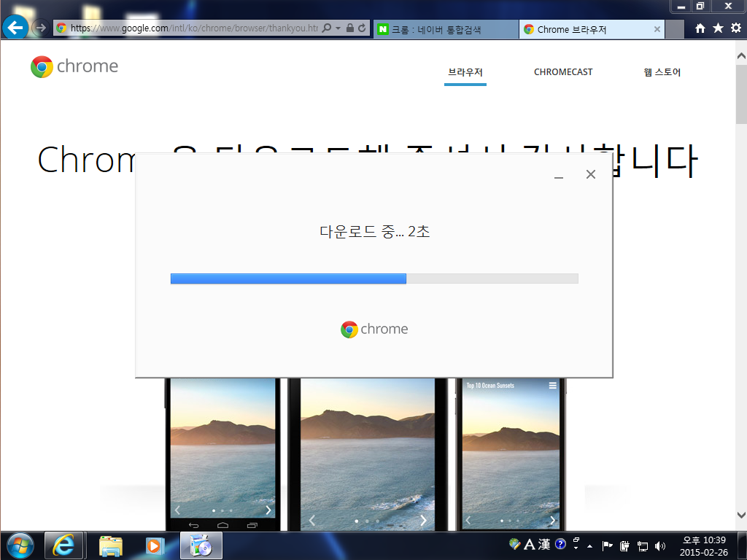747x560 pixels.
Task: Click the next arrow on center tablet image
Action: tap(423, 521)
